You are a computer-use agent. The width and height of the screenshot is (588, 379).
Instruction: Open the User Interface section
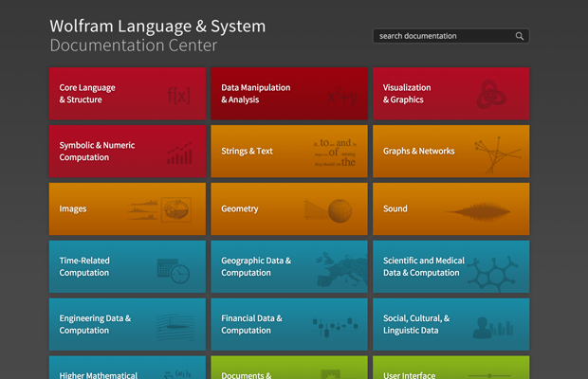(x=451, y=368)
